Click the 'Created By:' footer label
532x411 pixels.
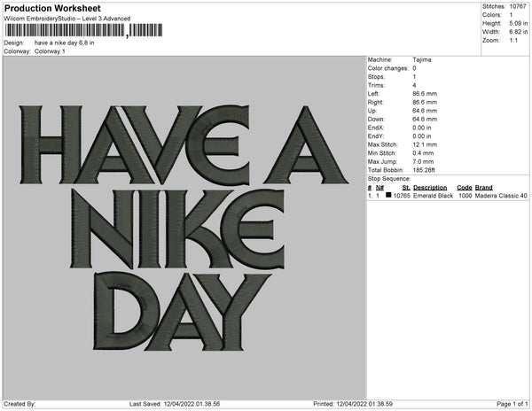[x=20, y=404]
